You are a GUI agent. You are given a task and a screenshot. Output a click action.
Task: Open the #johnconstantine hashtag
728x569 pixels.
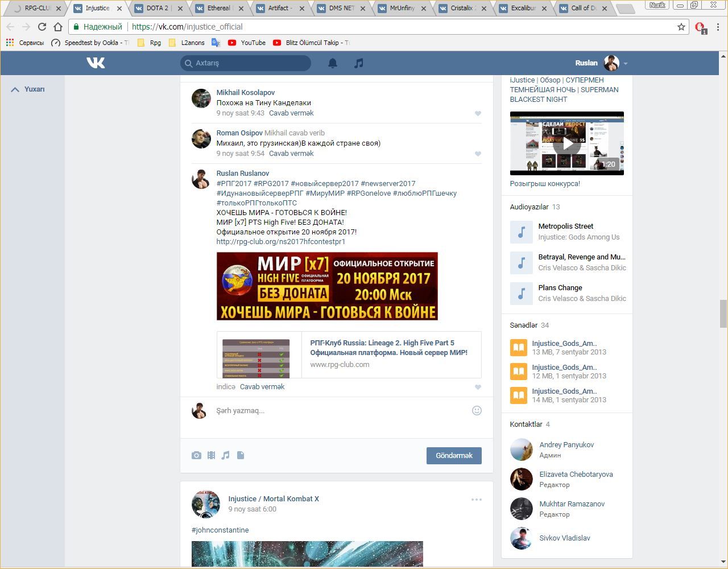click(220, 530)
